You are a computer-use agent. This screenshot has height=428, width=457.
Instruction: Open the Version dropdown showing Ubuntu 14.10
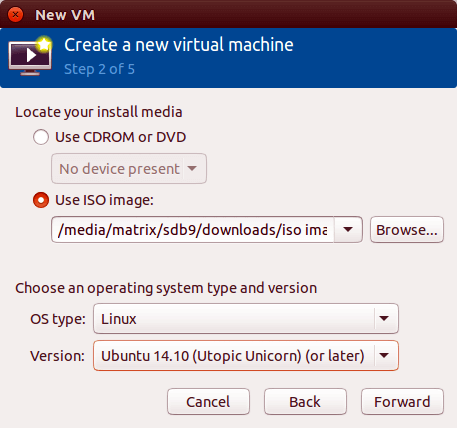(246, 356)
